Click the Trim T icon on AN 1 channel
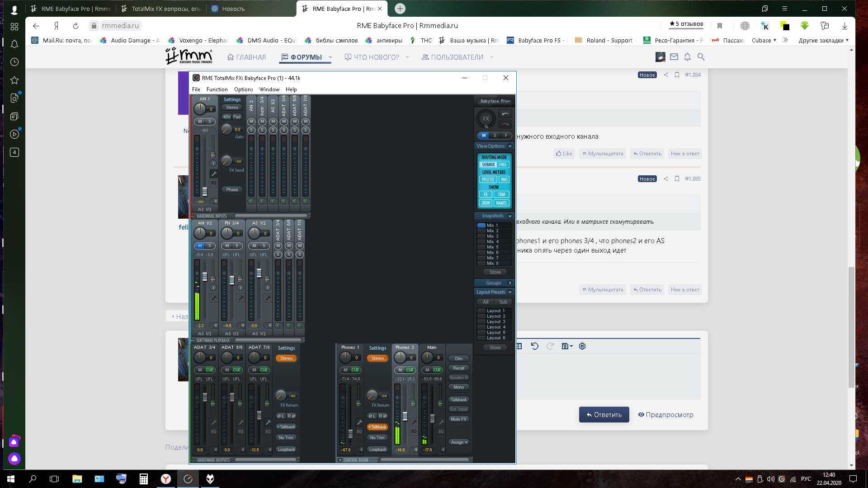This screenshot has width=868, height=488. coord(213,163)
